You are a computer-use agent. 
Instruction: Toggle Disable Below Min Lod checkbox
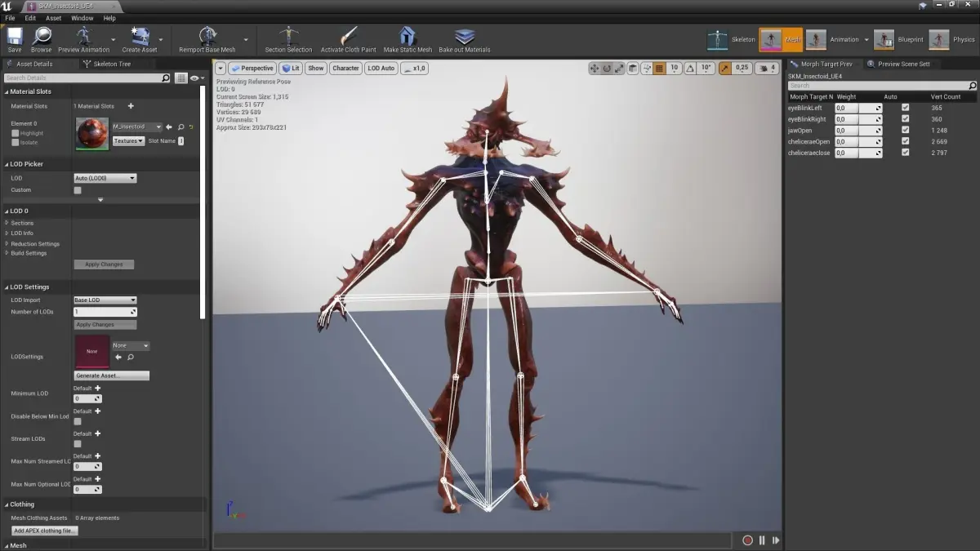pyautogui.click(x=78, y=421)
